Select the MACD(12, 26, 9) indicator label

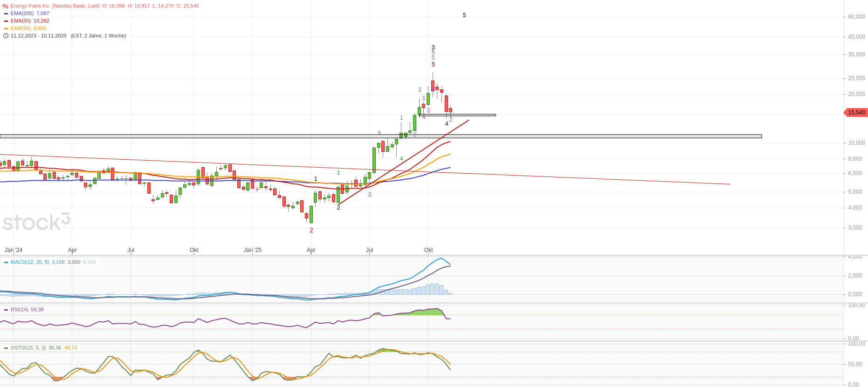[x=30, y=262]
